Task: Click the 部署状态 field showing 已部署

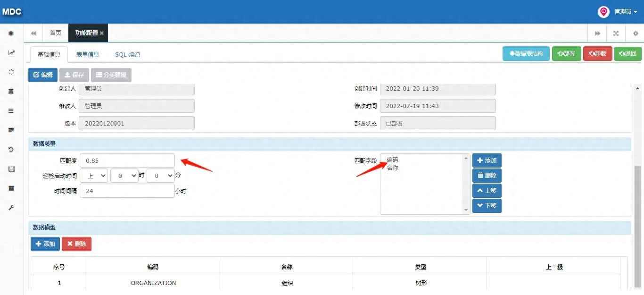Action: (438, 123)
